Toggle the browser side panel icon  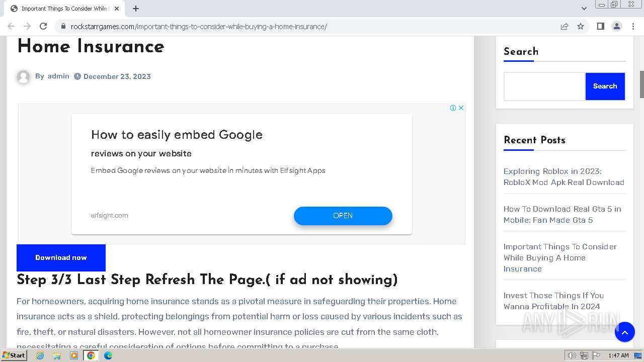(x=600, y=26)
